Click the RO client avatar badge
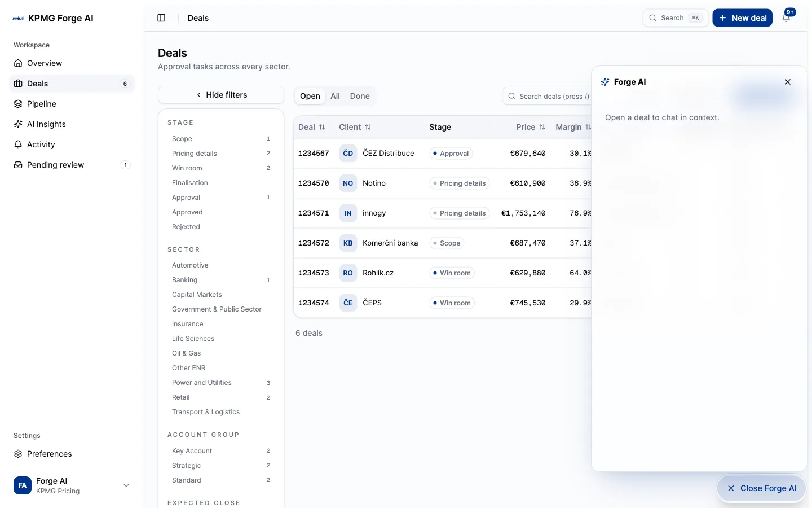Screen dimensions: 812x508 point(348,273)
